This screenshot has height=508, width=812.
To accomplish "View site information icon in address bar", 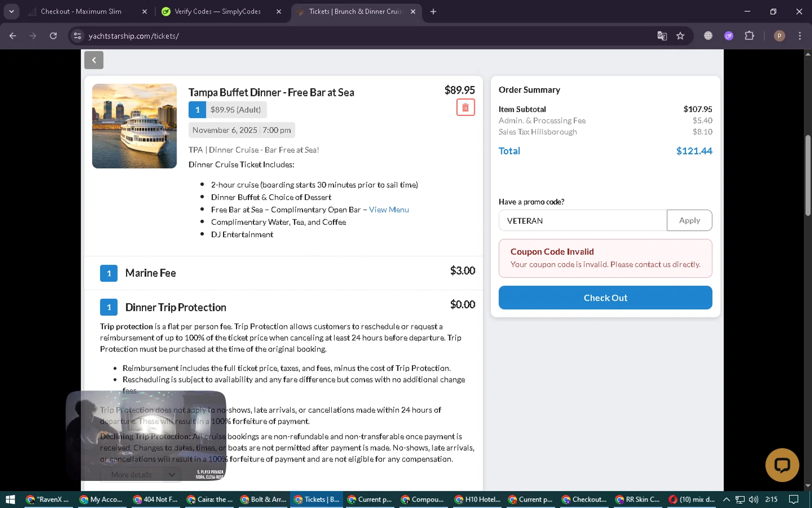I will pyautogui.click(x=77, y=36).
